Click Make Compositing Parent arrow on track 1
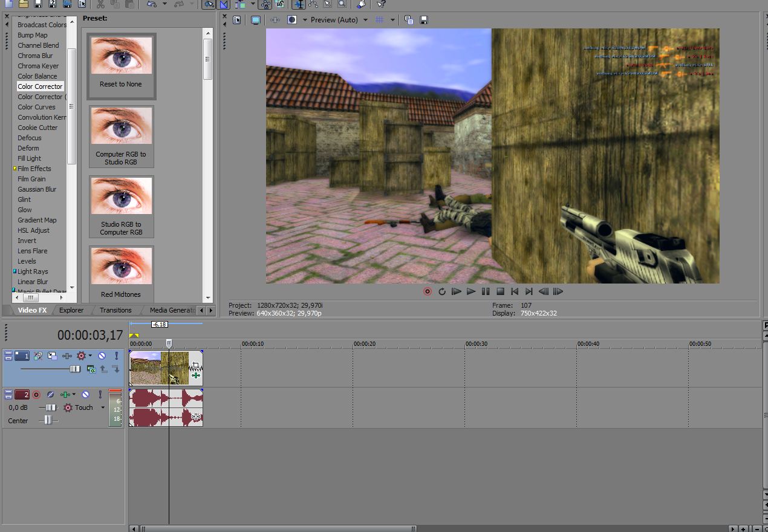This screenshot has width=768, height=532. tap(103, 369)
